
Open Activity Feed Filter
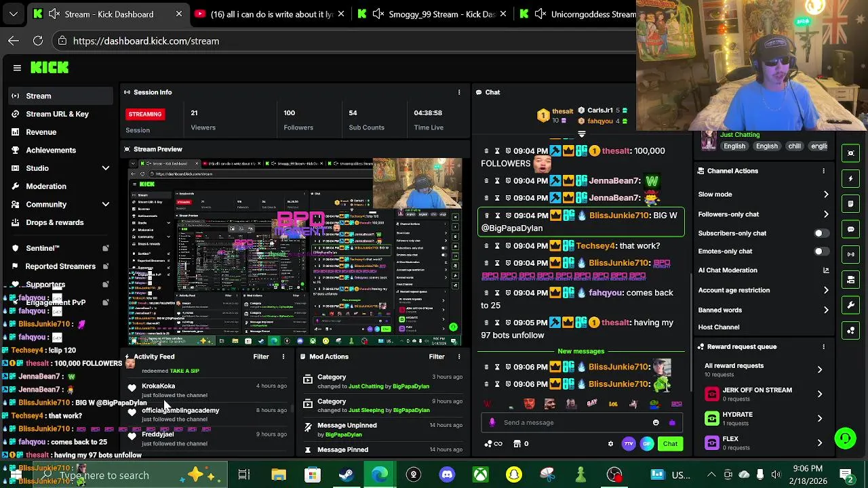point(261,357)
